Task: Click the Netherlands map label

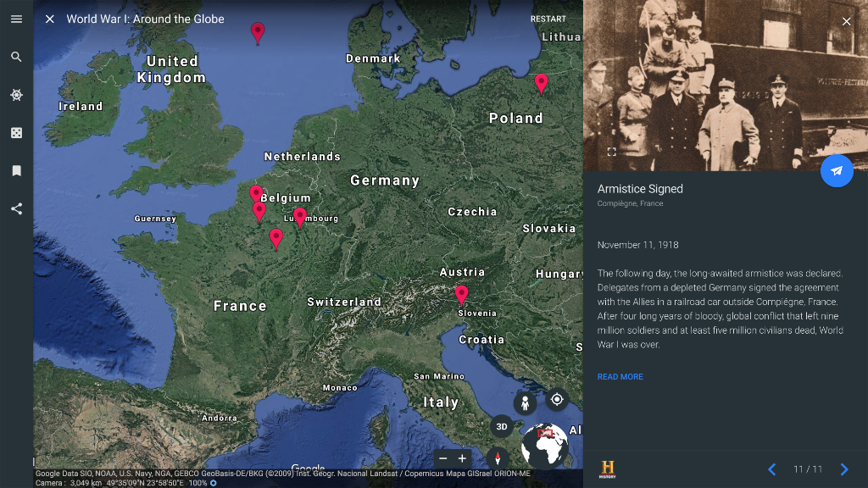Action: tap(303, 157)
